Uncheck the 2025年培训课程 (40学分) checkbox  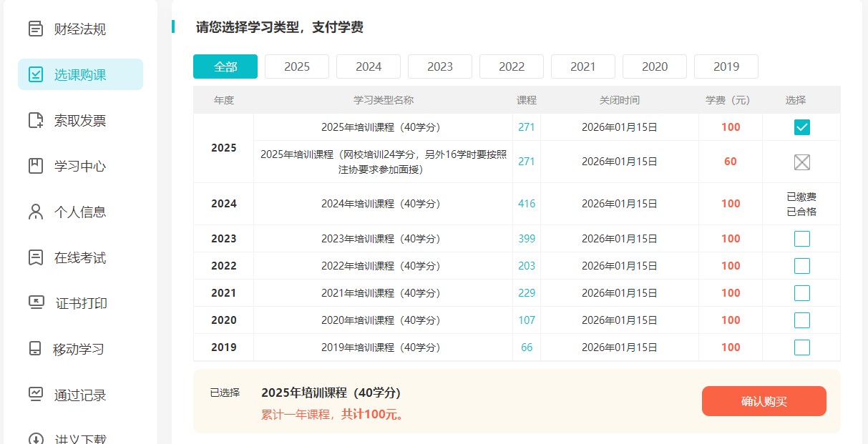pyautogui.click(x=801, y=127)
